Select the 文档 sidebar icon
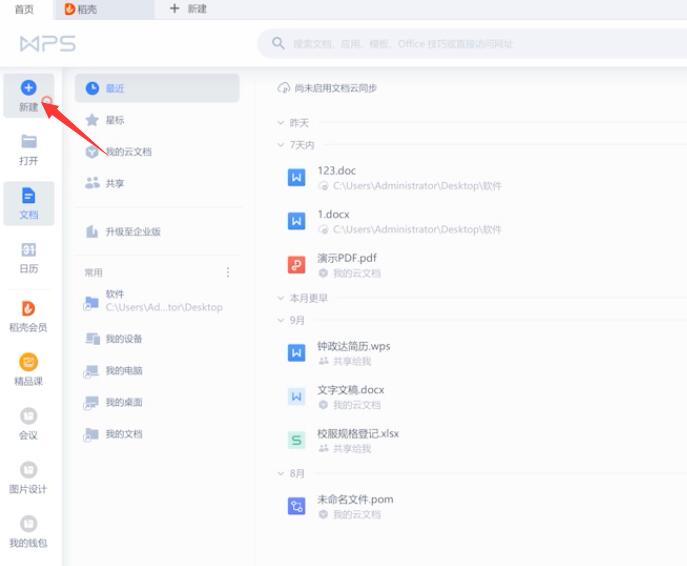The height and width of the screenshot is (566, 687). [28, 195]
